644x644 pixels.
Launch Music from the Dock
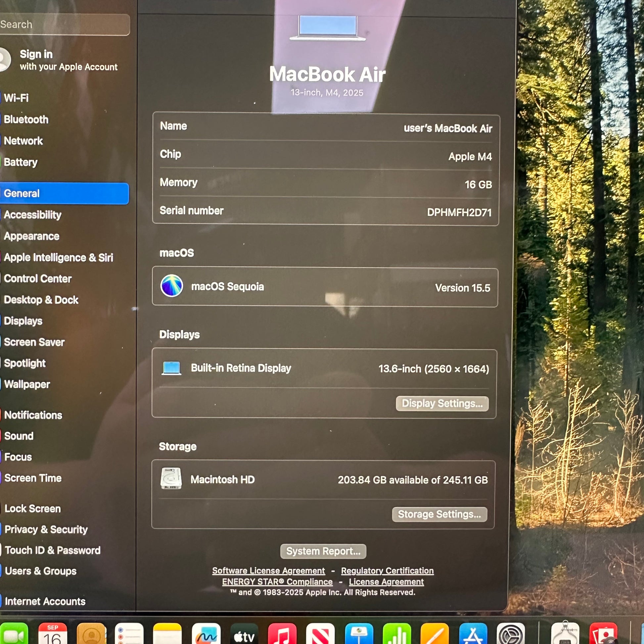click(x=282, y=634)
